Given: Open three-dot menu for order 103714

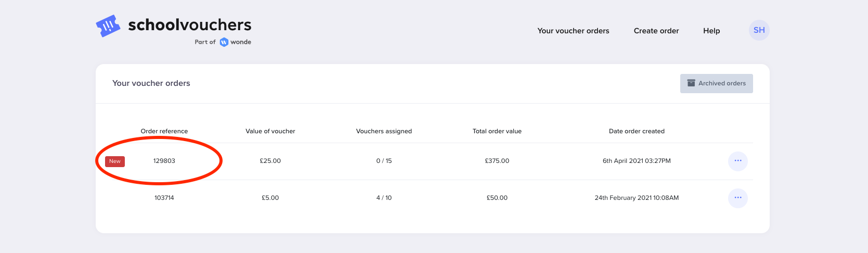Looking at the screenshot, I should click(x=737, y=198).
